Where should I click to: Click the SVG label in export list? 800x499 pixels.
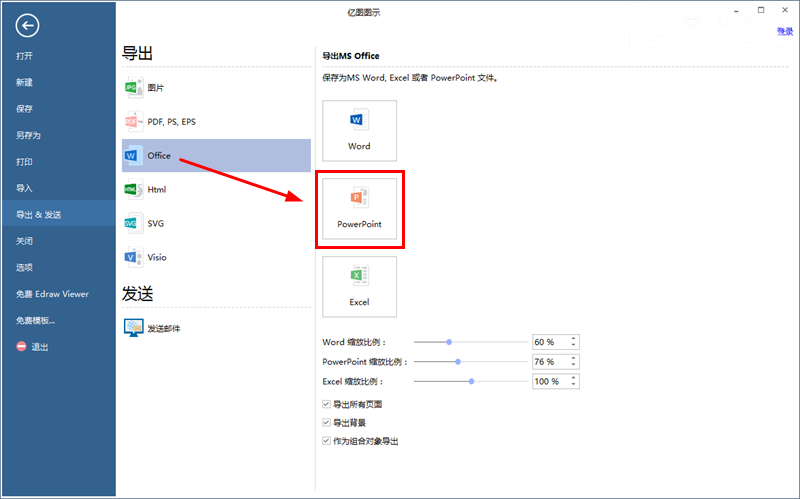156,223
